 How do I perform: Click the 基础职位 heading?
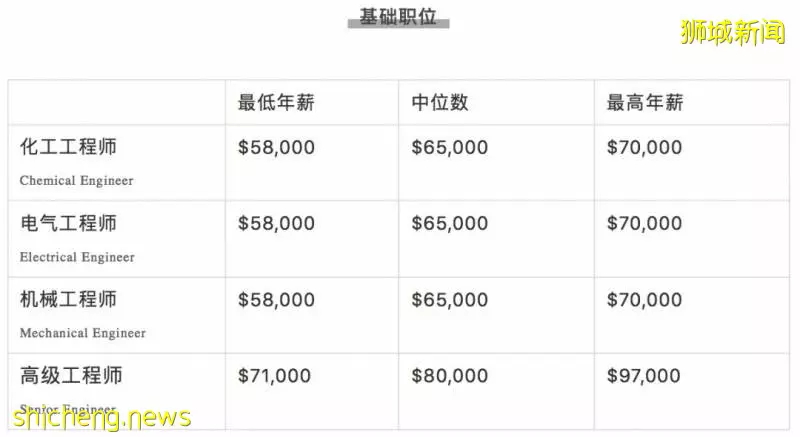tap(398, 17)
